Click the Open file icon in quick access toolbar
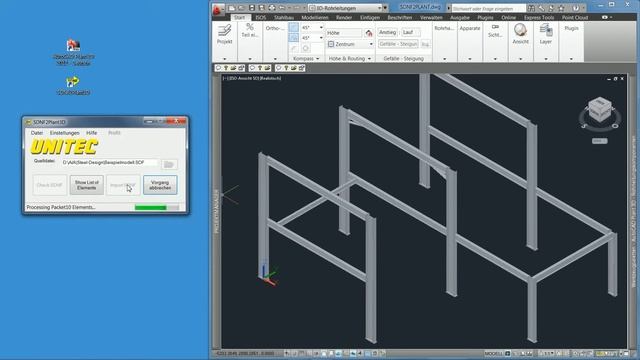Image resolution: width=640 pixels, height=360 pixels. [x=242, y=8]
